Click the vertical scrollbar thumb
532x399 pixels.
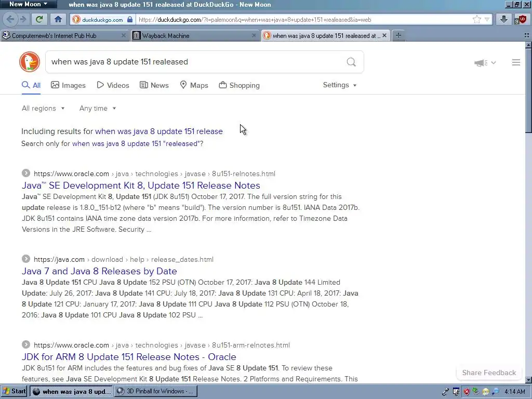pyautogui.click(x=528, y=90)
